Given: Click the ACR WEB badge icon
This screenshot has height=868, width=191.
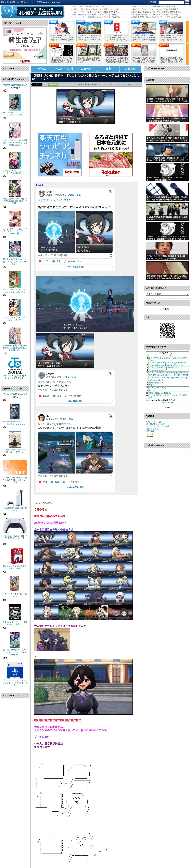Looking at the screenshot, I should coord(167,407).
